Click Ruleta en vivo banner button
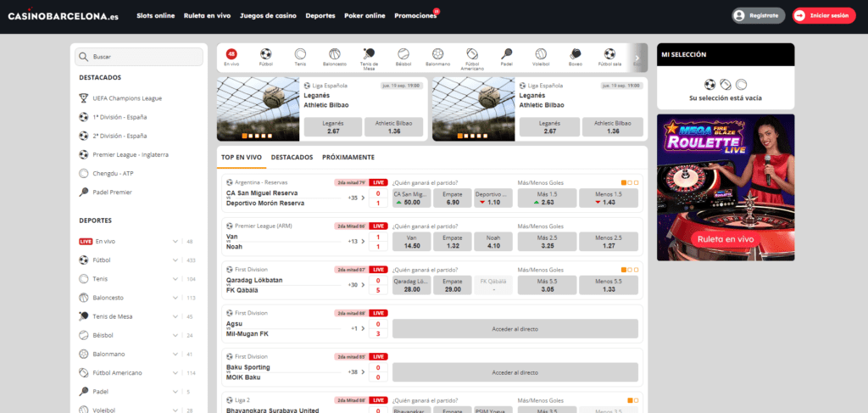The width and height of the screenshot is (868, 413). point(726,239)
